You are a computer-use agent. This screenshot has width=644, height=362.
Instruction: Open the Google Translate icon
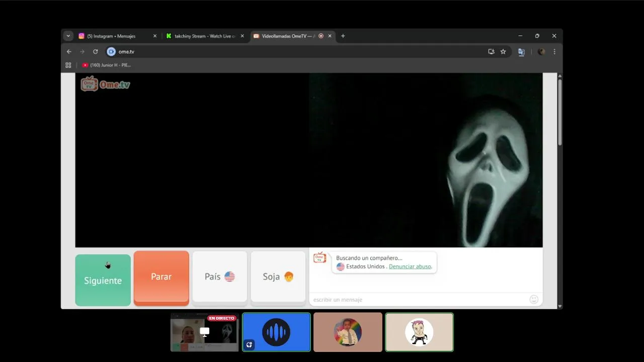pos(521,52)
